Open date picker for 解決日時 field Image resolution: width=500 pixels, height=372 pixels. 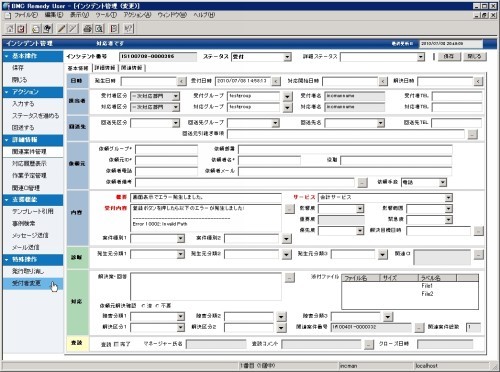pos(478,81)
